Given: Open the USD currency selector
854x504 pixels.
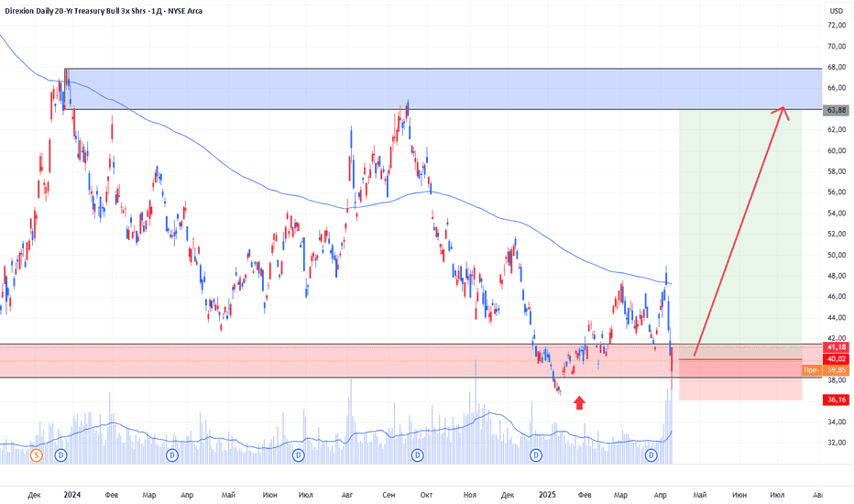Looking at the screenshot, I should tap(835, 11).
